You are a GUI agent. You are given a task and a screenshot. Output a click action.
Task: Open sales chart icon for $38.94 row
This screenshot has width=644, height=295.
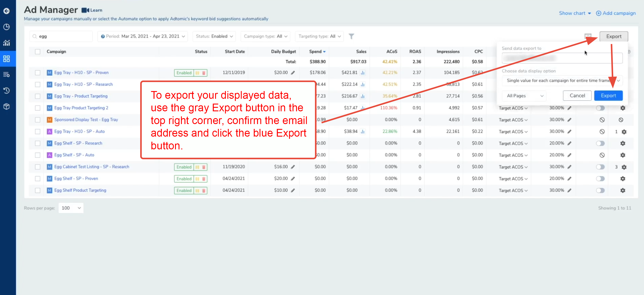click(362, 131)
